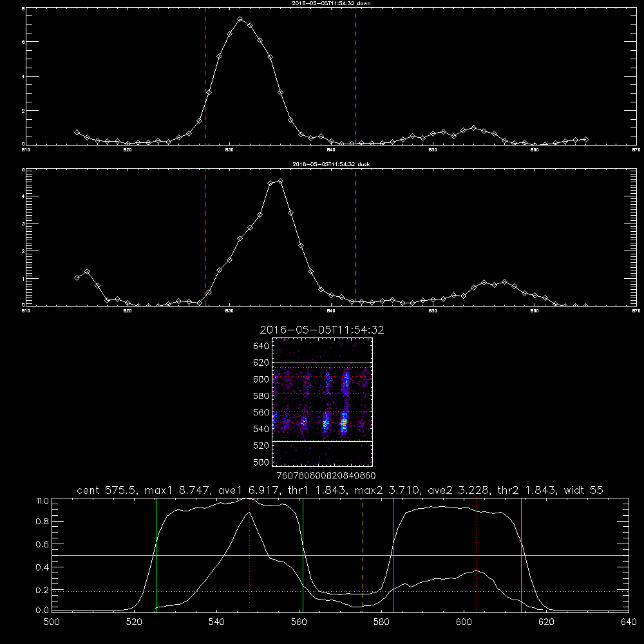The image size is (644, 644).
Task: Click spectral image y-axis label 600
Action: (261, 379)
